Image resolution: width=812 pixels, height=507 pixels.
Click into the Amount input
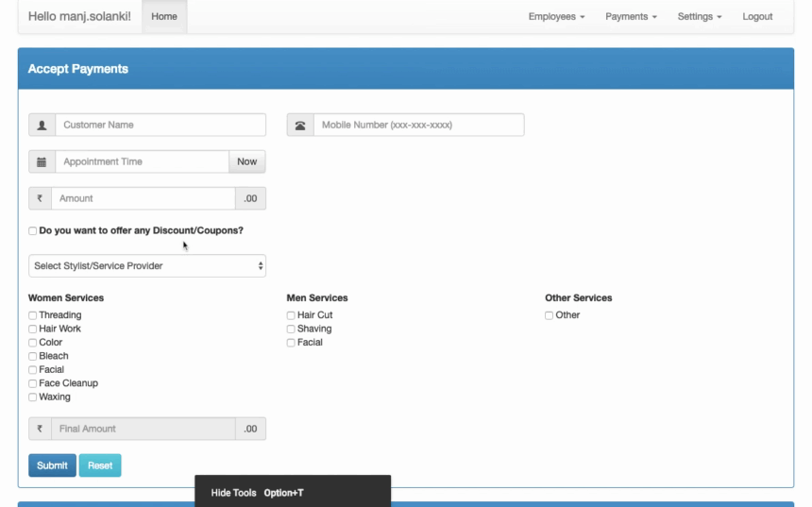[x=144, y=198]
